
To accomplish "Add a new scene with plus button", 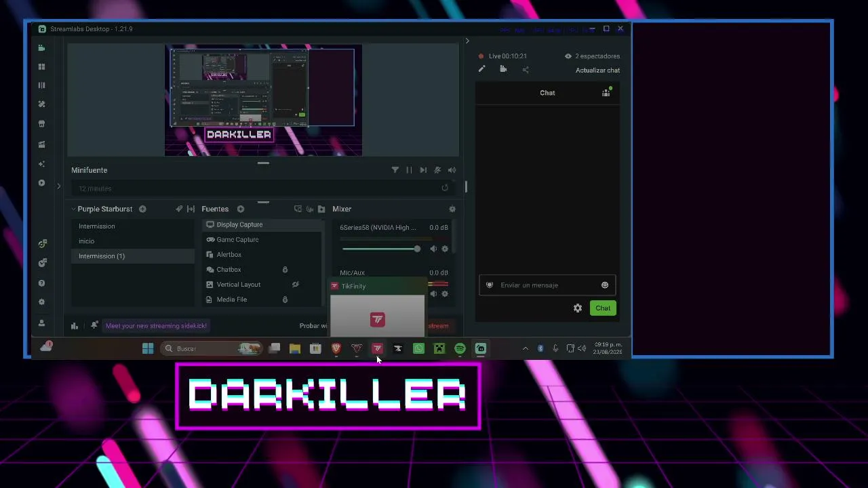I will (x=142, y=209).
